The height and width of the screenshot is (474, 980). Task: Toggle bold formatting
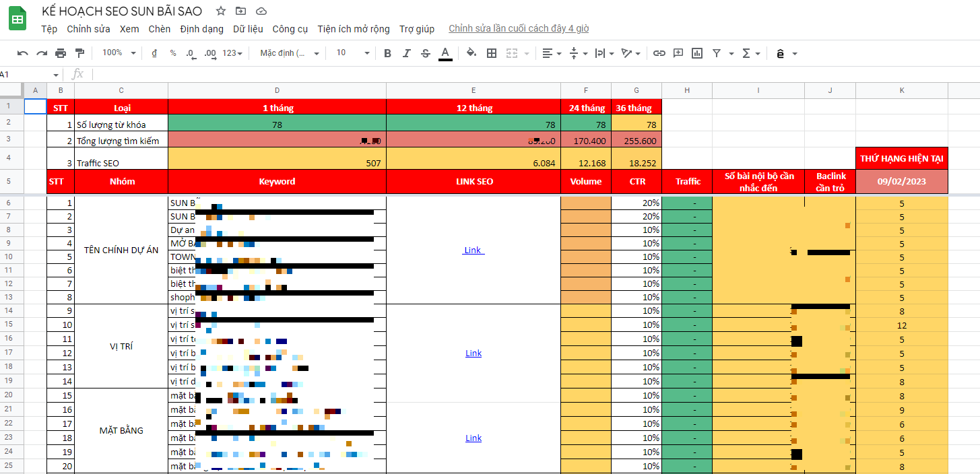(387, 53)
